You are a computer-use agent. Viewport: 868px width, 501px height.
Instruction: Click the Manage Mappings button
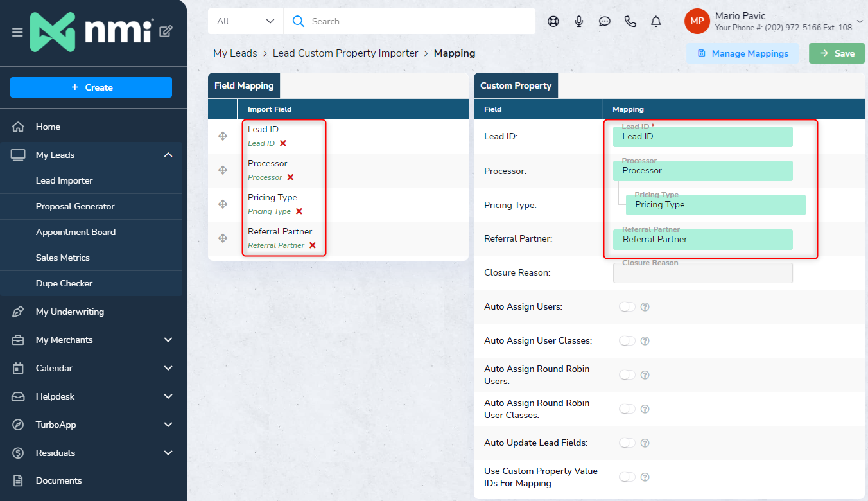click(x=742, y=53)
